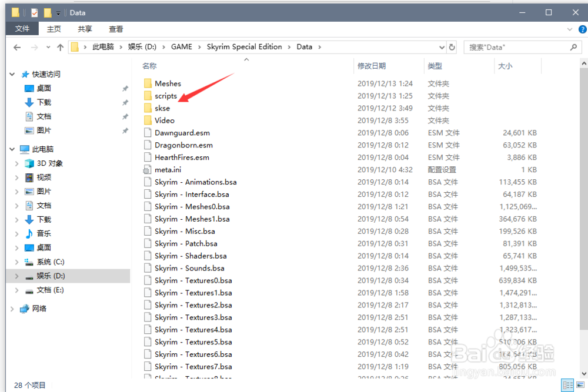Select Skyrim - Shaders.bsa file name

click(191, 256)
